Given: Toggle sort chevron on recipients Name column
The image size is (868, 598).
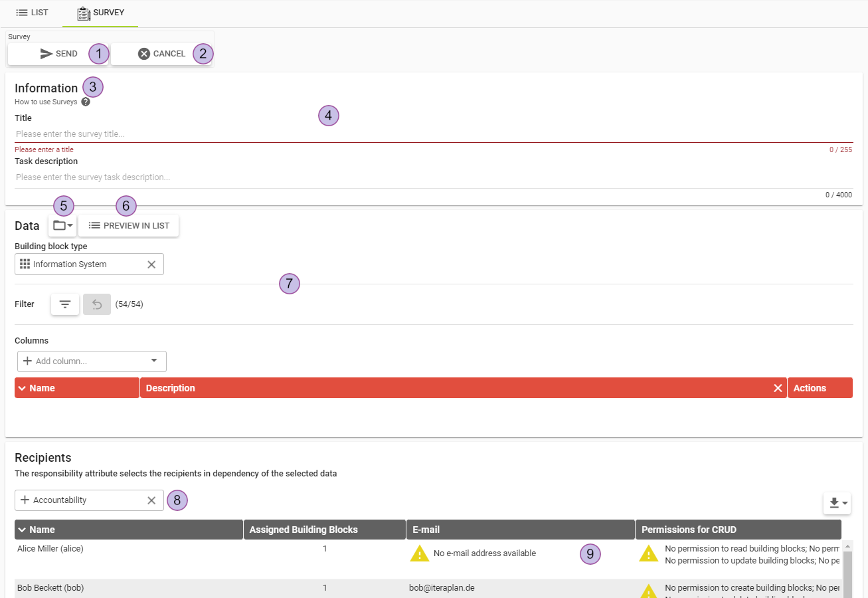Looking at the screenshot, I should tap(22, 530).
